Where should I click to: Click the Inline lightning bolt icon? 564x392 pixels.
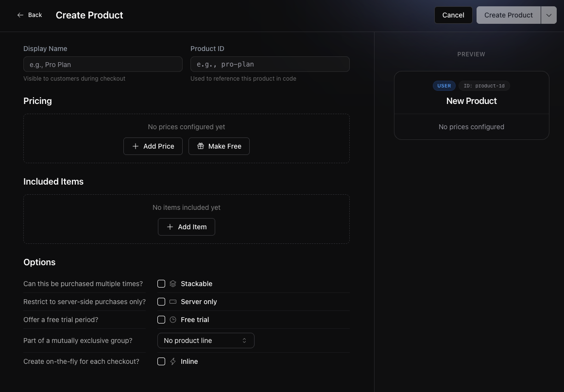pos(173,361)
